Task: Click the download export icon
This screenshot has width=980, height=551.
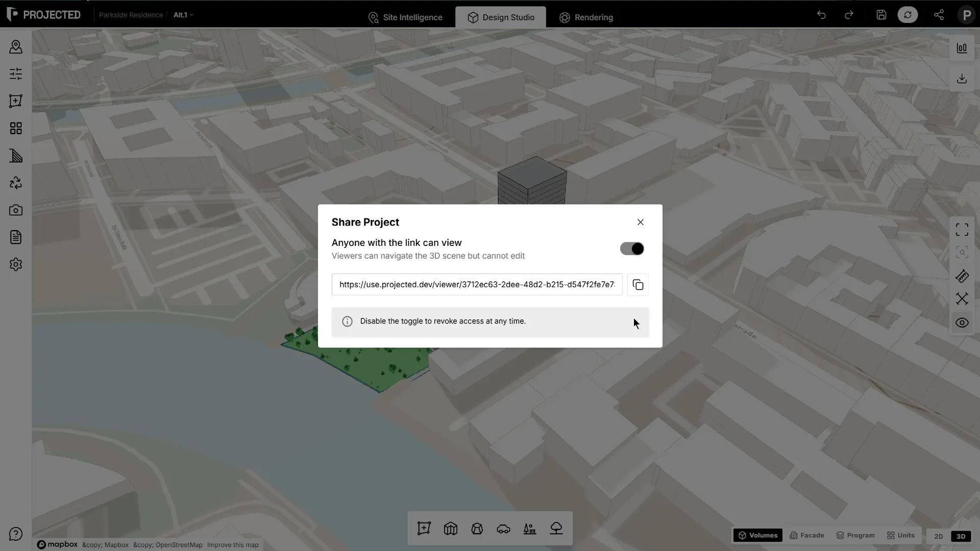Action: point(962,79)
